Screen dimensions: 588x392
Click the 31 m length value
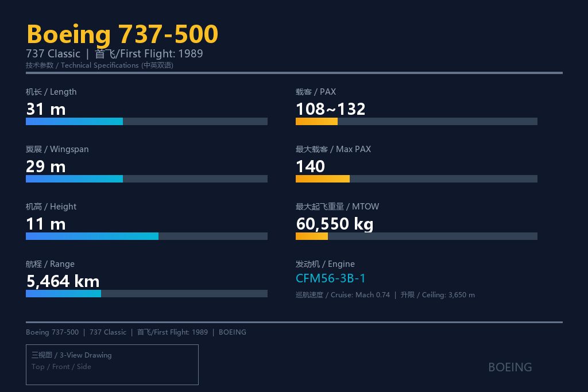(46, 110)
